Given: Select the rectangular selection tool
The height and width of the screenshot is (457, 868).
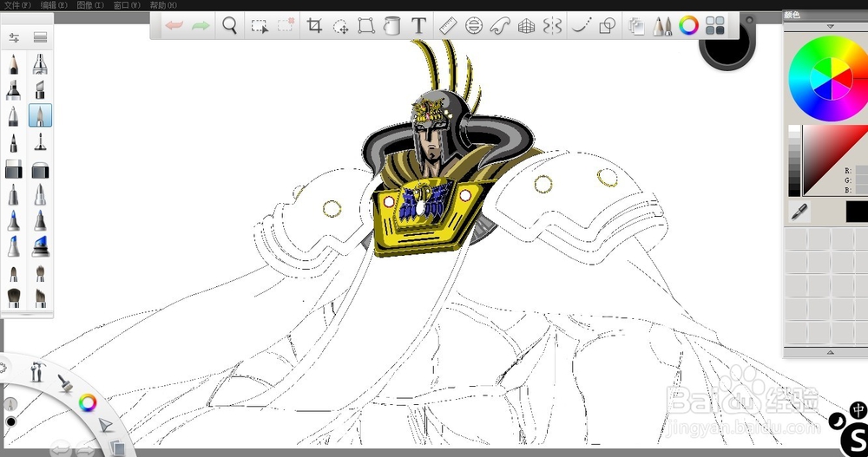Looking at the screenshot, I should pyautogui.click(x=259, y=26).
